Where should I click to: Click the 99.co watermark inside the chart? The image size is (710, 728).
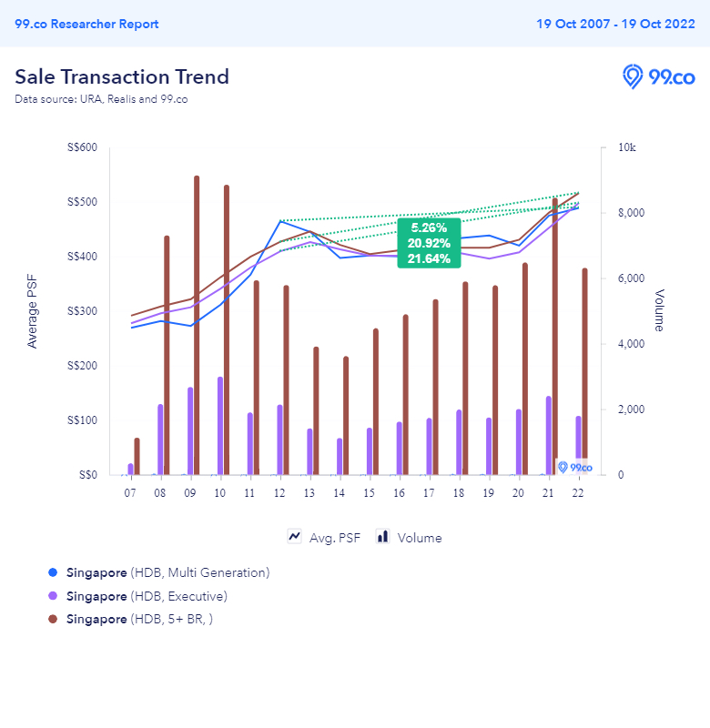[575, 467]
